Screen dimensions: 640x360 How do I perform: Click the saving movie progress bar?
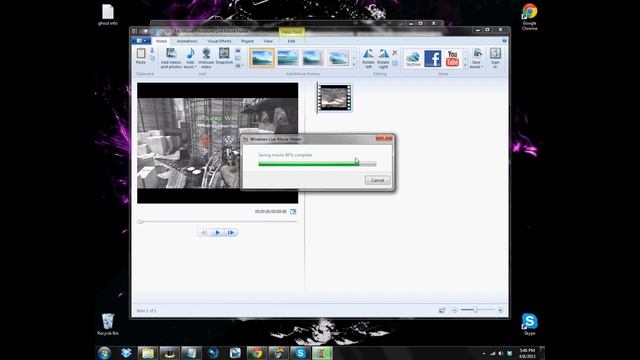(x=317, y=164)
